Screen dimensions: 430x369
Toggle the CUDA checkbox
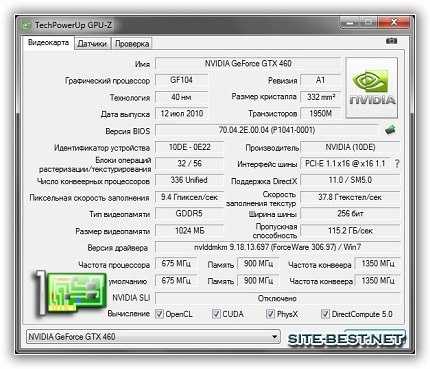pyautogui.click(x=216, y=314)
